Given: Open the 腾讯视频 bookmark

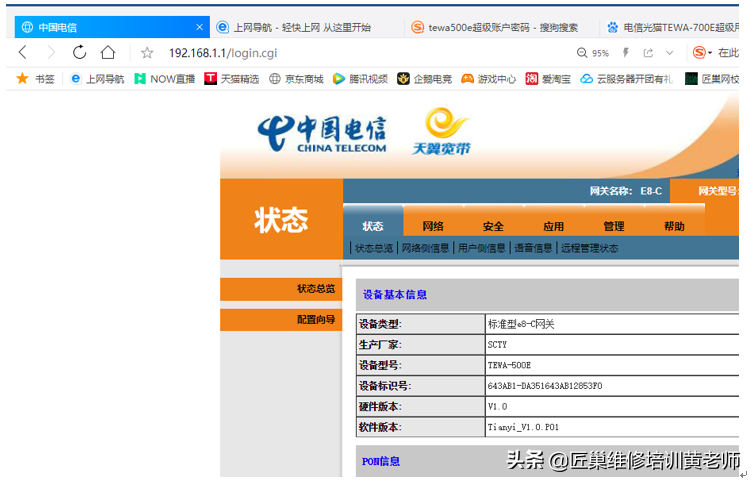Looking at the screenshot, I should [x=360, y=79].
